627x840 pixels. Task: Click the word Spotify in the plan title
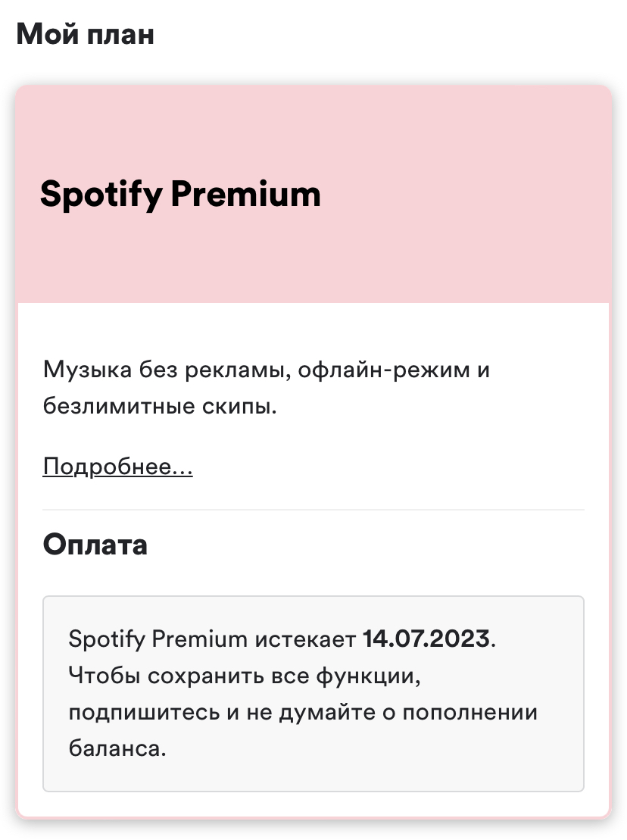point(101,195)
